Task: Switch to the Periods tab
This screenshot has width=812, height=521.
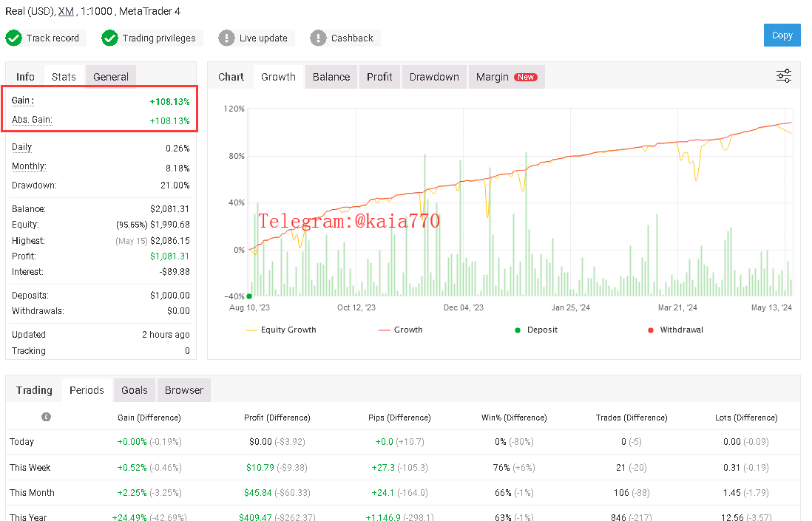Action: point(87,390)
